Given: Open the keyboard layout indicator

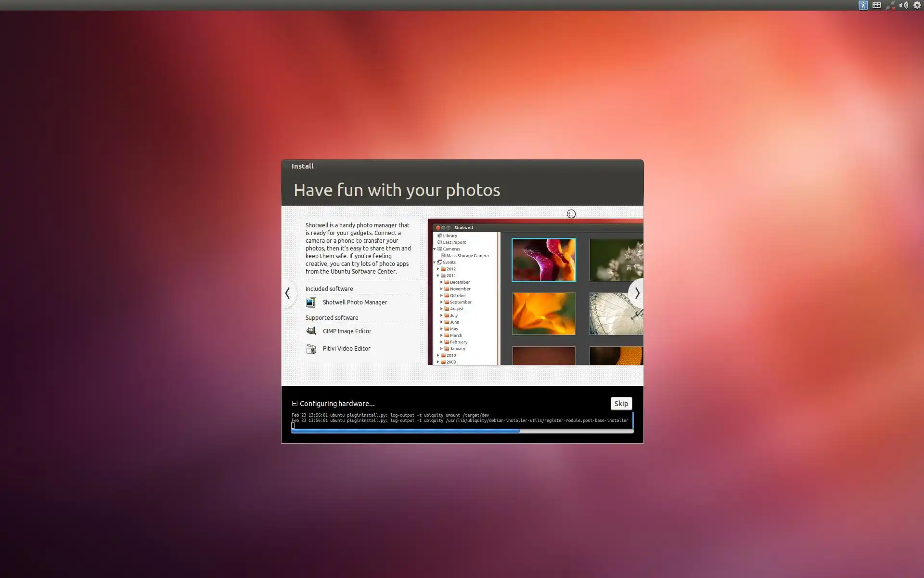Looking at the screenshot, I should 876,5.
